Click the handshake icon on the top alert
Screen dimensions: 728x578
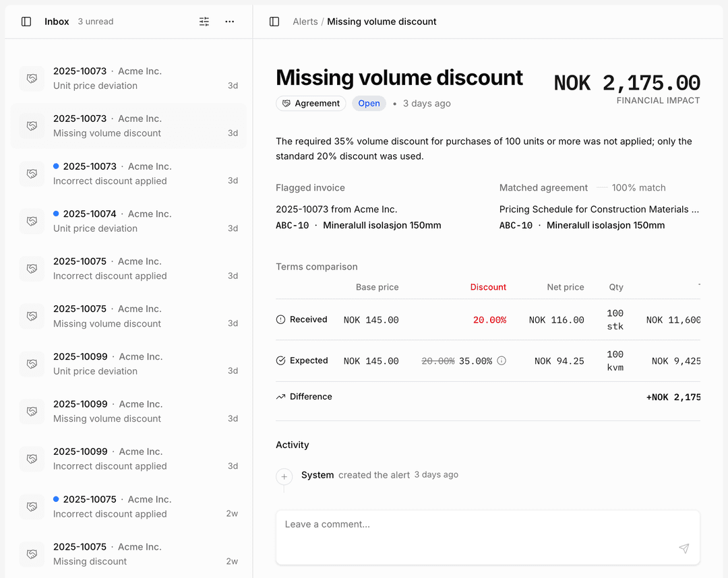point(32,78)
